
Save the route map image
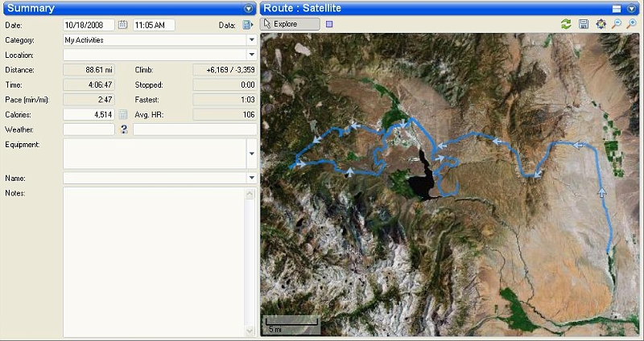click(583, 24)
